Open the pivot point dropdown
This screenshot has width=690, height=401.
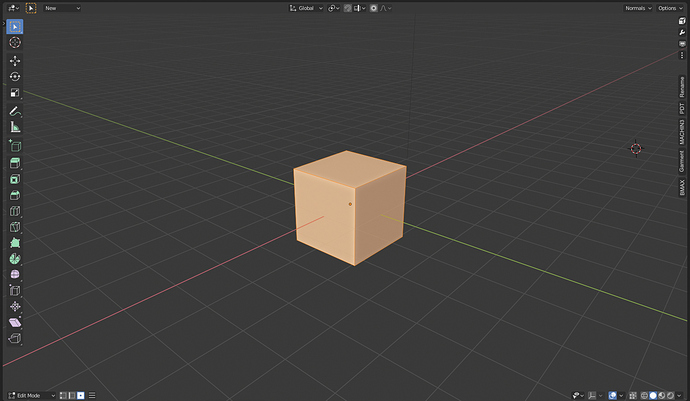(334, 8)
